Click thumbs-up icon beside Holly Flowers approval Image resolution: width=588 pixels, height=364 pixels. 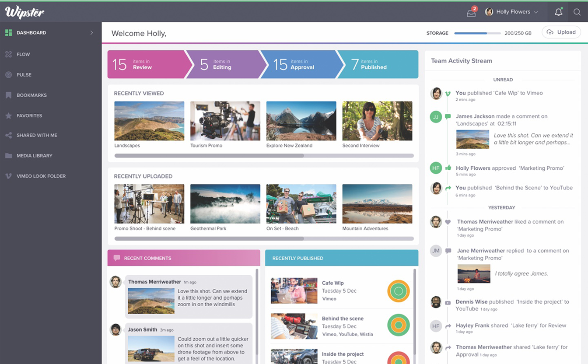(448, 168)
